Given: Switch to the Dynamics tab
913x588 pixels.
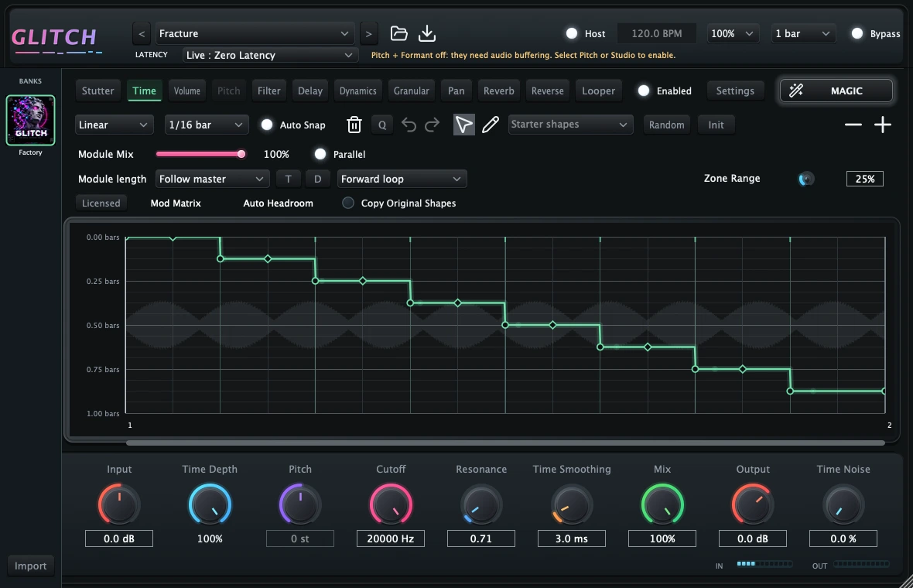Looking at the screenshot, I should tap(358, 91).
